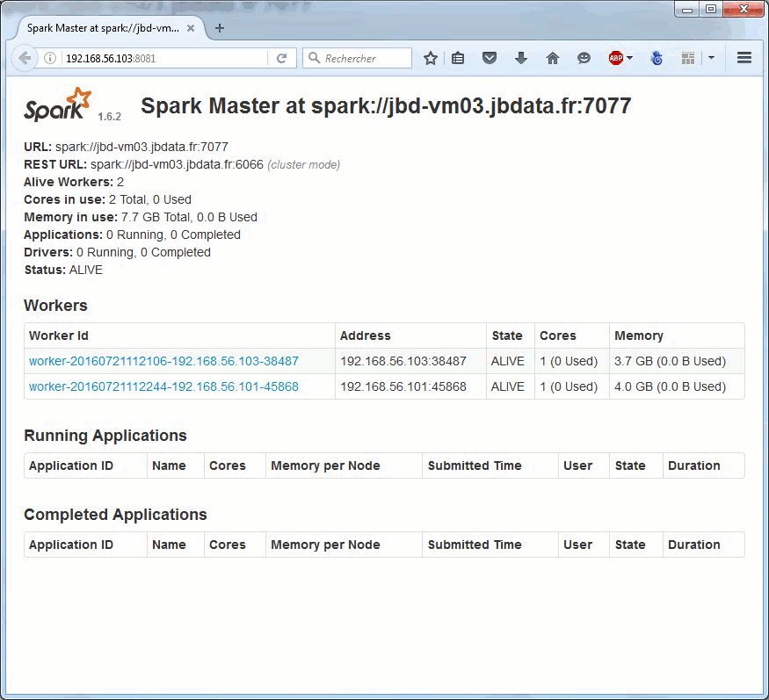Image resolution: width=769 pixels, height=700 pixels.
Task: Open the Adblock Plus dropdown menu
Action: 629,58
